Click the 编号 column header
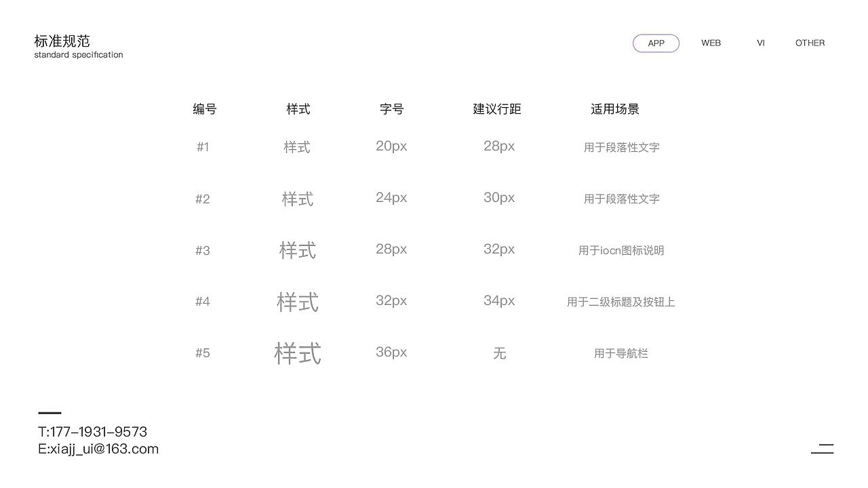Image resolution: width=868 pixels, height=488 pixels. point(204,109)
